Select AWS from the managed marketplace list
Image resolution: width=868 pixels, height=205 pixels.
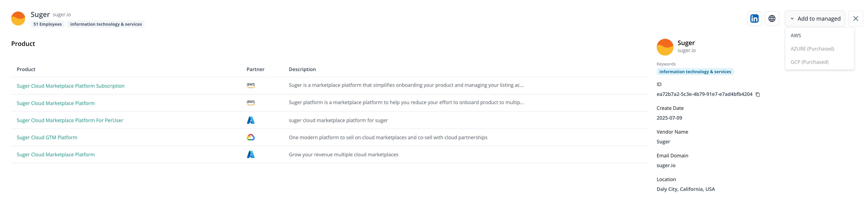[796, 35]
